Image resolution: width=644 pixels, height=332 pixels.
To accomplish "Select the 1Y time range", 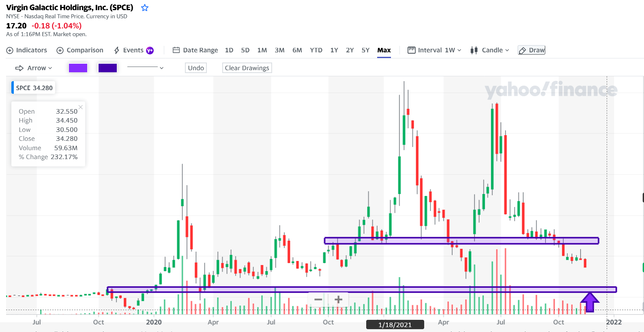I will [x=334, y=50].
